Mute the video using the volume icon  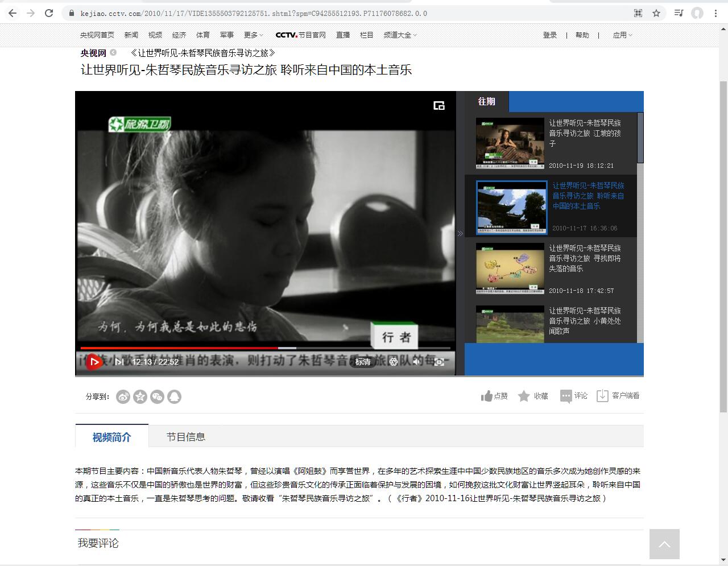(417, 362)
